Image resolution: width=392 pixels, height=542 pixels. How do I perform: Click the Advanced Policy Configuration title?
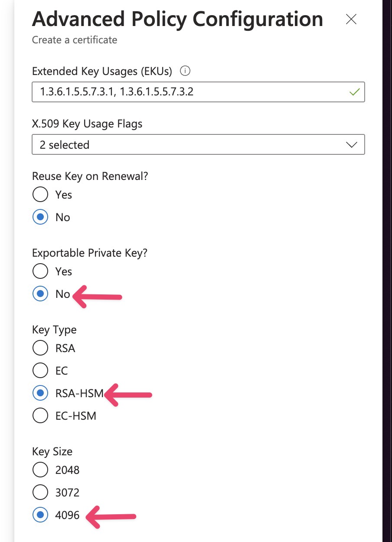coord(177,19)
